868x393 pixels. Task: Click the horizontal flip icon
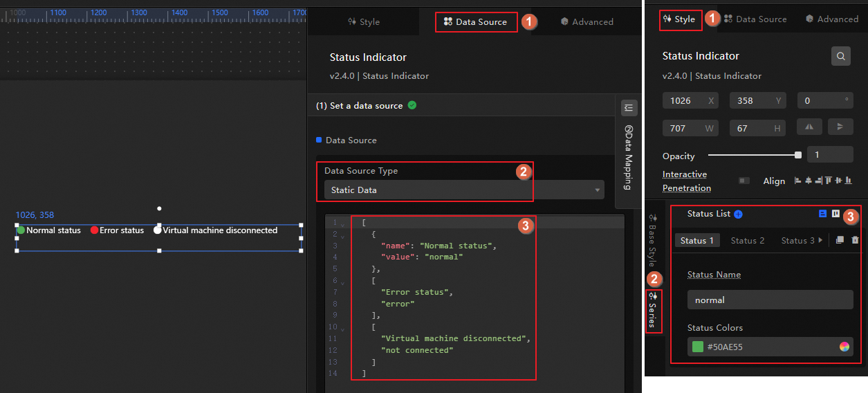coord(809,127)
